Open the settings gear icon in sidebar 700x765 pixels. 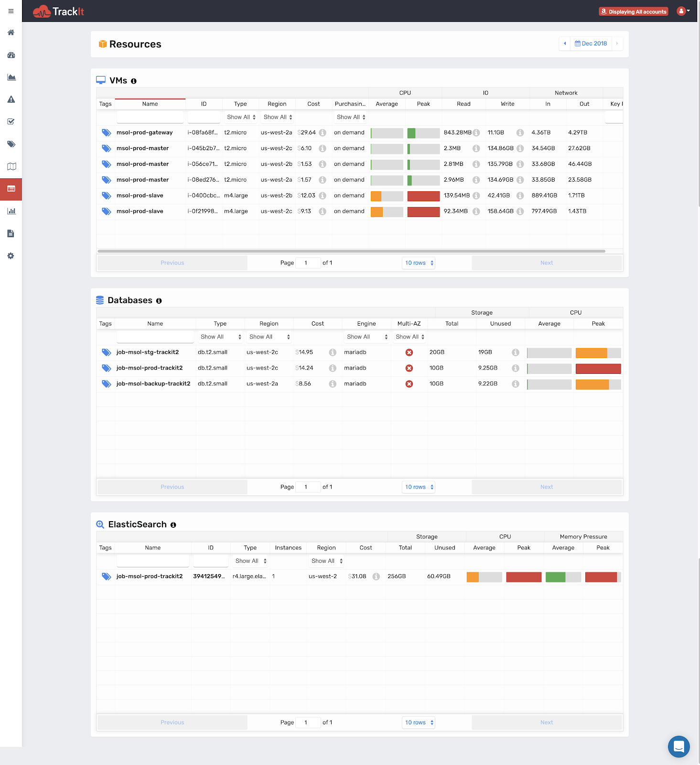[x=11, y=256]
